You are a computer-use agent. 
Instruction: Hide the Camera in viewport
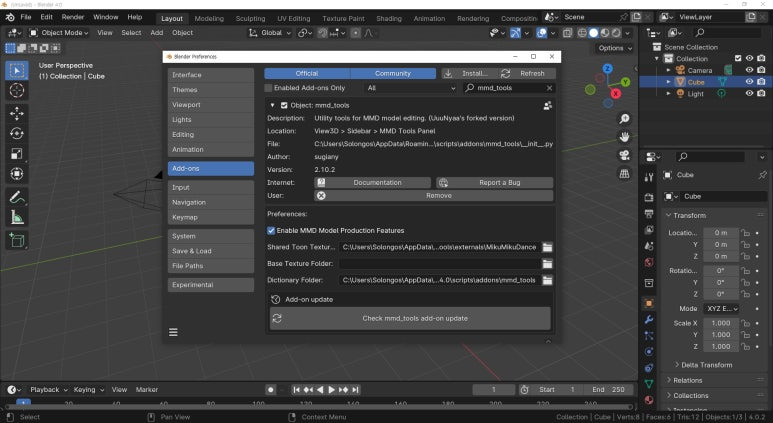749,70
